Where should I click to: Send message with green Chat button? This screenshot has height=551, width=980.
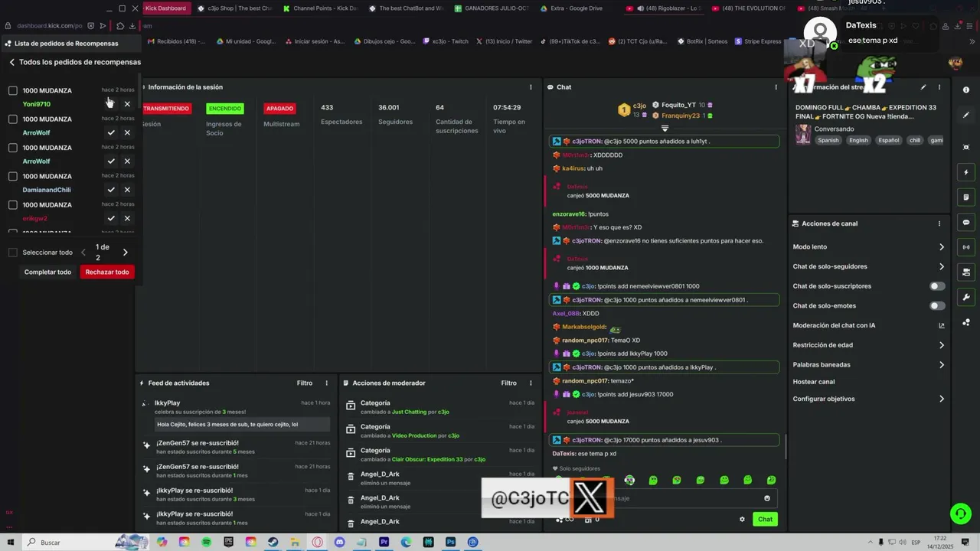[765, 519]
